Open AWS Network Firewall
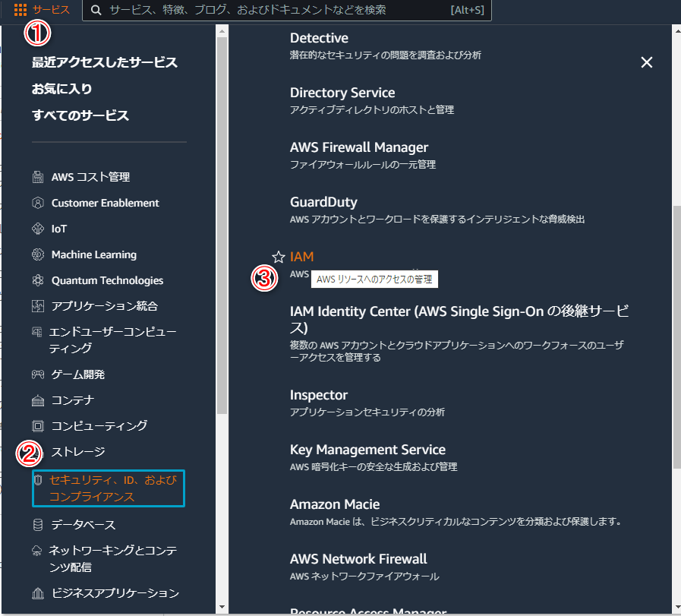 pos(358,559)
